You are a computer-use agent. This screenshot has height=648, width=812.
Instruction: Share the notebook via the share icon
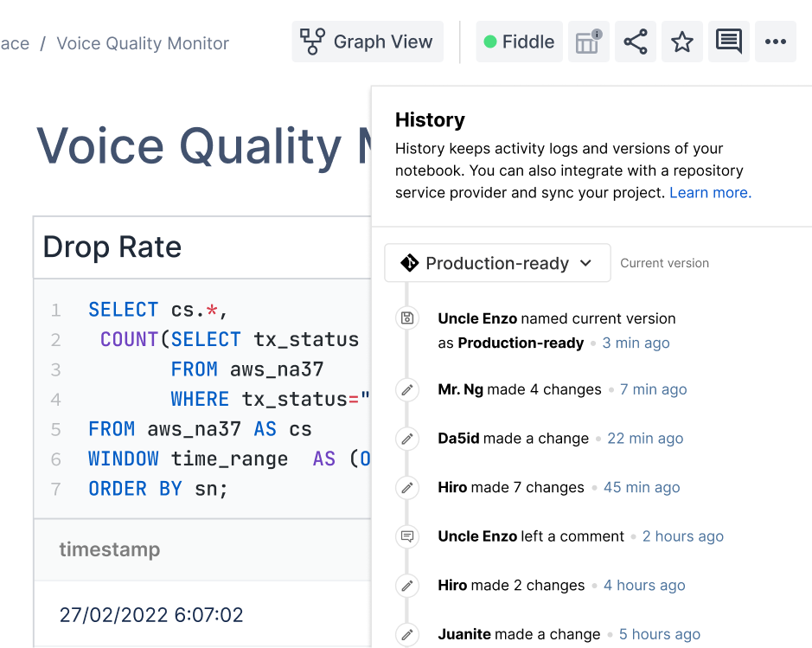(x=636, y=42)
